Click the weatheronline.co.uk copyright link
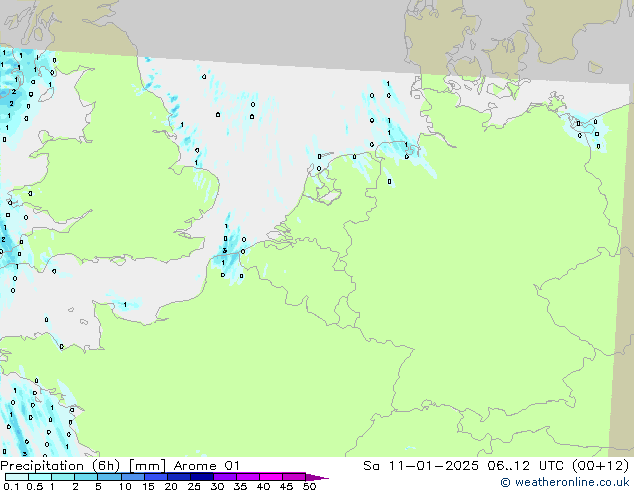Viewport: 634px width, 490px height. click(x=565, y=482)
